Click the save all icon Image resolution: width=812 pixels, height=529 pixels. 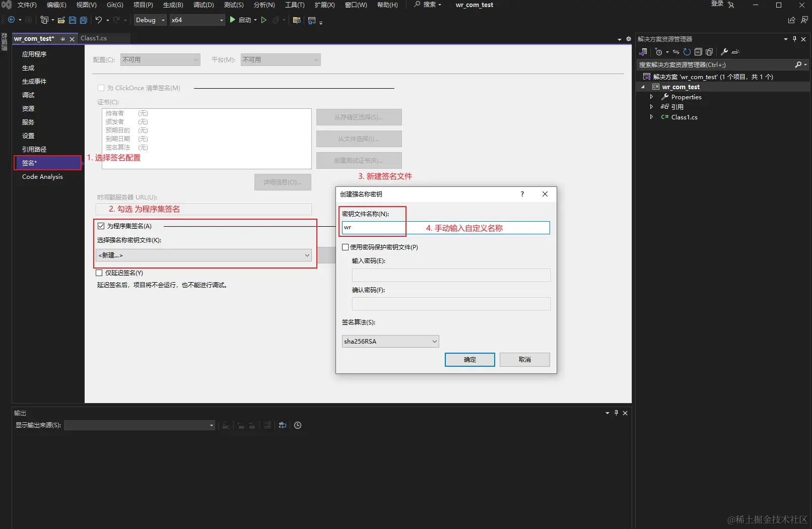84,20
